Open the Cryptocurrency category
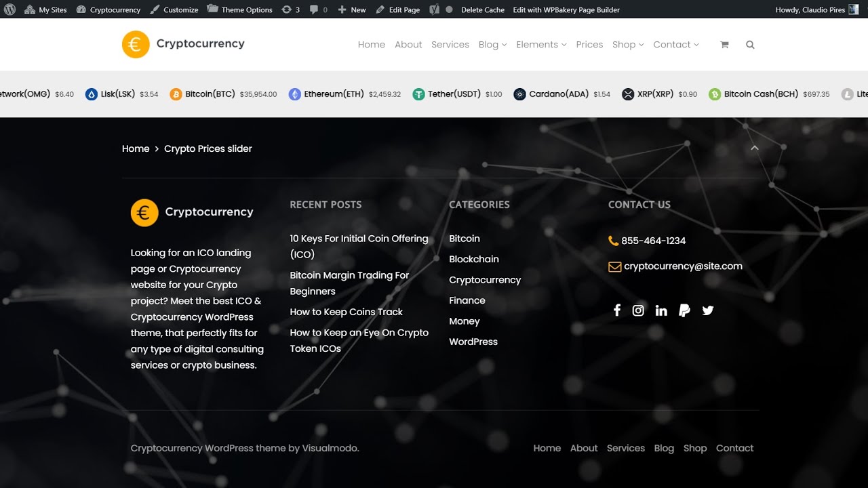This screenshot has height=488, width=868. (x=485, y=280)
